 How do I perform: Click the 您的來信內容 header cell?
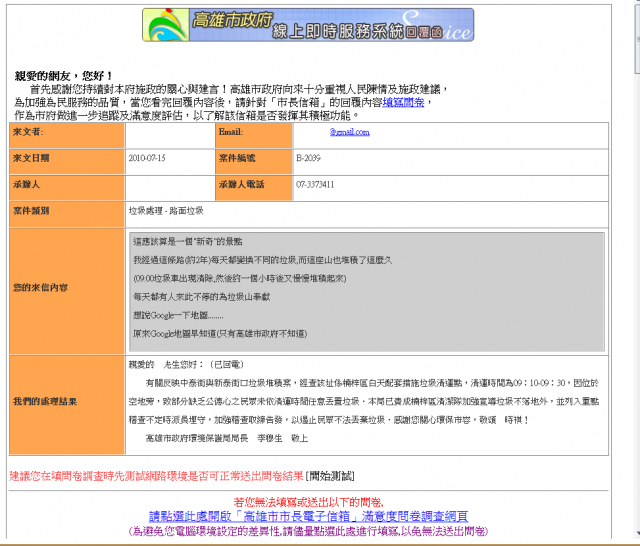coord(67,291)
